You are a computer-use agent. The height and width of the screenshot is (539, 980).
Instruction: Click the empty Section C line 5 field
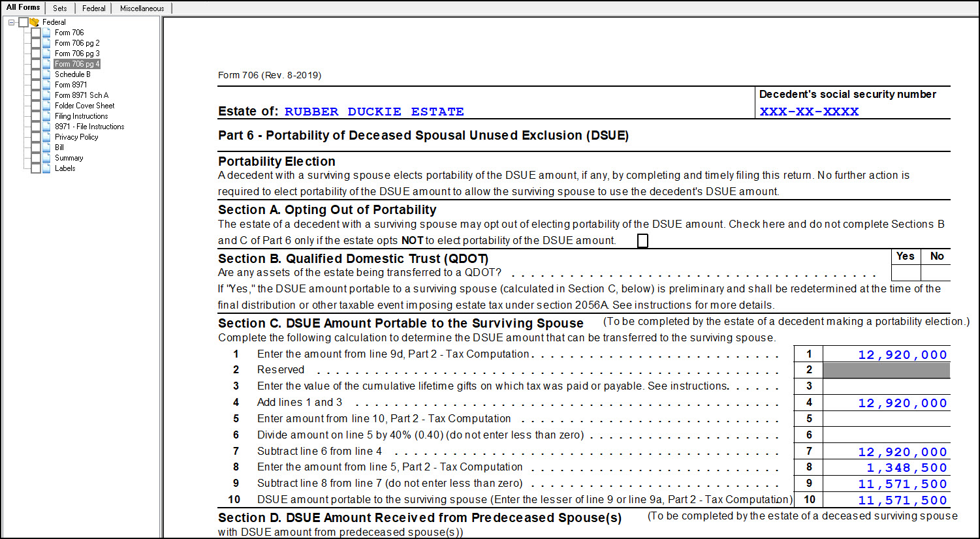click(886, 419)
